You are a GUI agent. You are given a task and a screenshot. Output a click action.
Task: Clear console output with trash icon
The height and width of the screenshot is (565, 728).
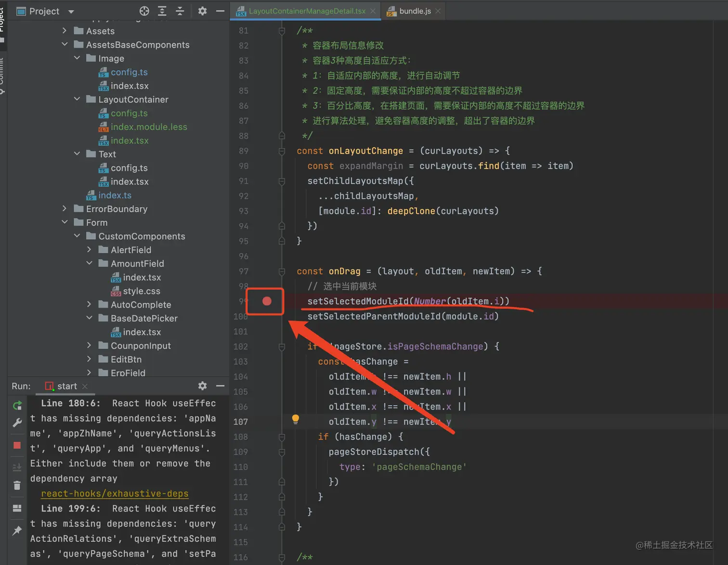click(x=17, y=485)
